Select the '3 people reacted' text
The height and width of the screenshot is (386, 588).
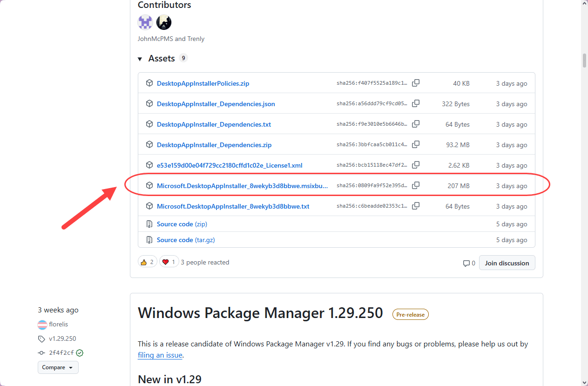pos(205,262)
